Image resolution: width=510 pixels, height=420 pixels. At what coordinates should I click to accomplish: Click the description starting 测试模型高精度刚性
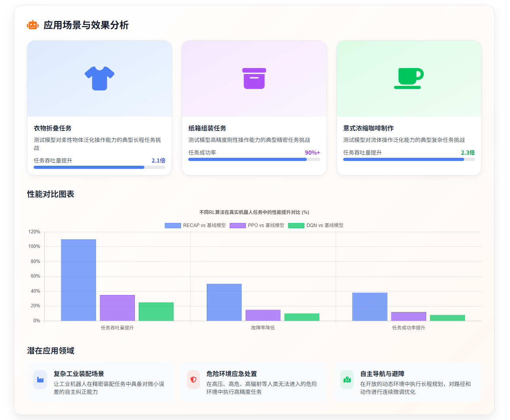[x=249, y=140]
